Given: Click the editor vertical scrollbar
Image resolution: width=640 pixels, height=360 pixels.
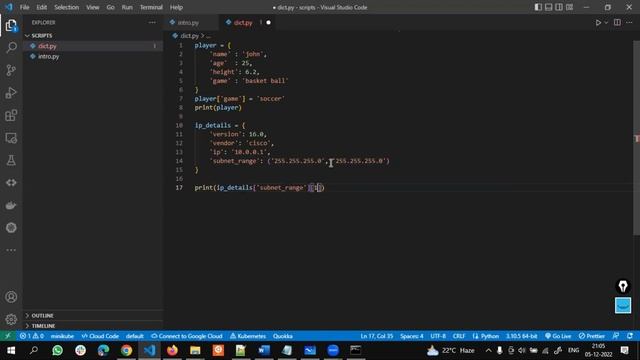Looking at the screenshot, I should [x=636, y=138].
